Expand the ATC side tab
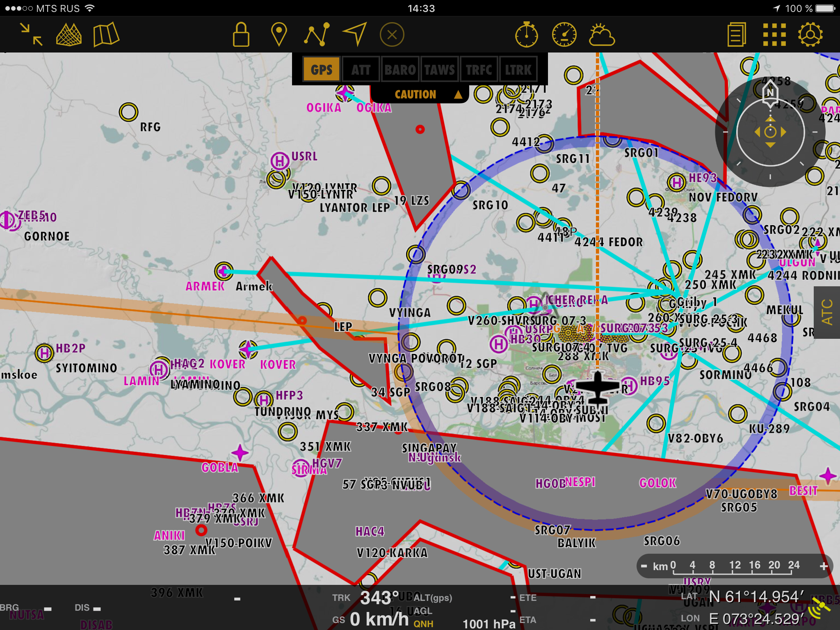 coord(827,312)
